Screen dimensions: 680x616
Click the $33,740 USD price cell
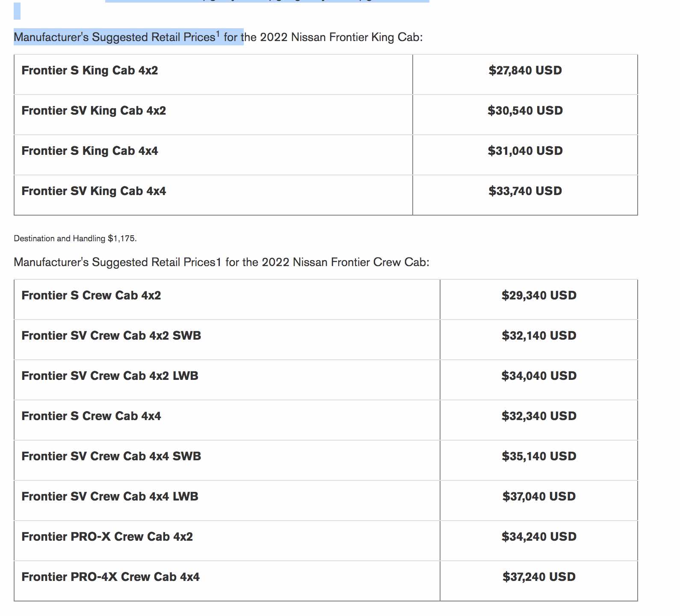click(x=525, y=191)
